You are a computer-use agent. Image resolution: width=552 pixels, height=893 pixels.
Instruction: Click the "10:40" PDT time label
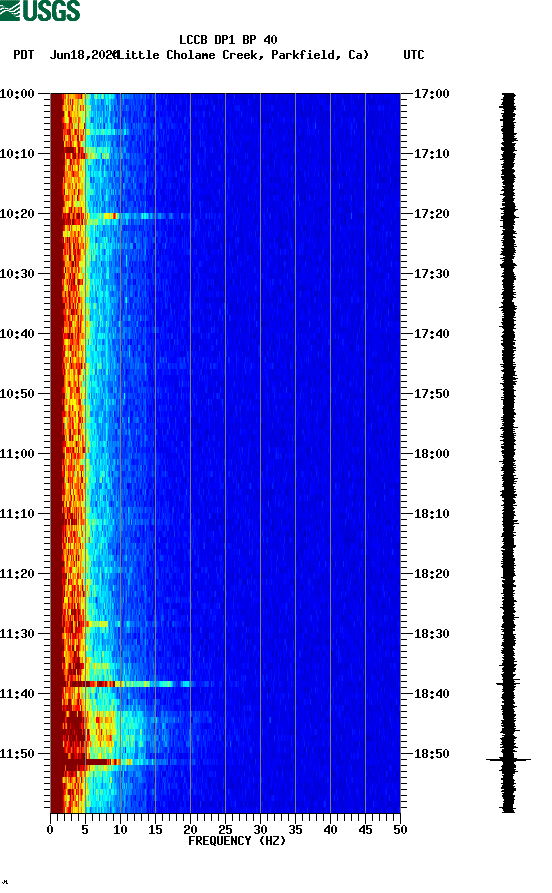click(x=17, y=334)
